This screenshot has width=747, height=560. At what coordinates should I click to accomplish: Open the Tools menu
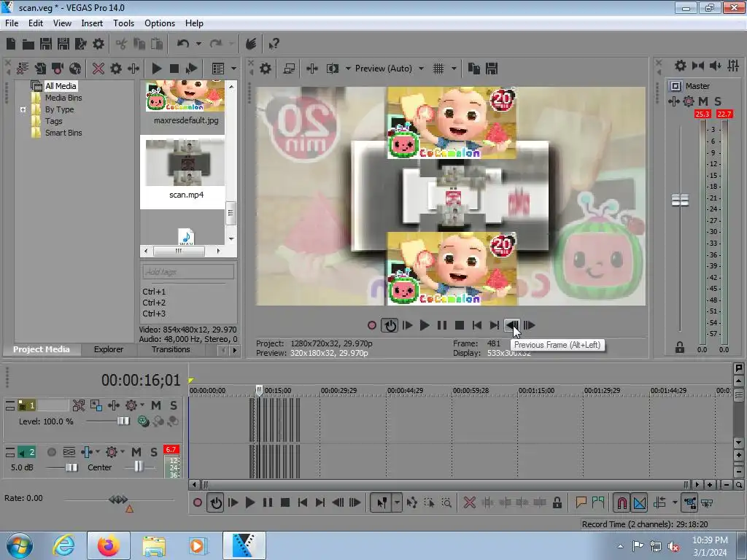pyautogui.click(x=123, y=23)
